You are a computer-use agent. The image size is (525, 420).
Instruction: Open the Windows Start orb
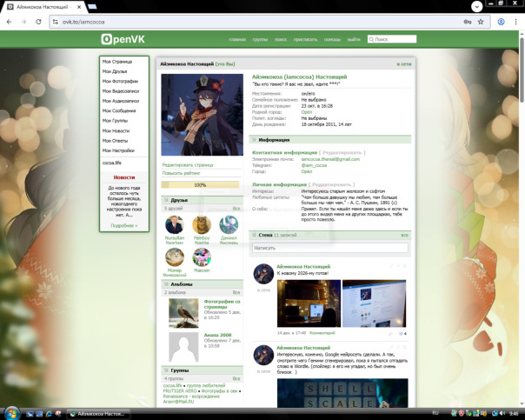pyautogui.click(x=11, y=413)
